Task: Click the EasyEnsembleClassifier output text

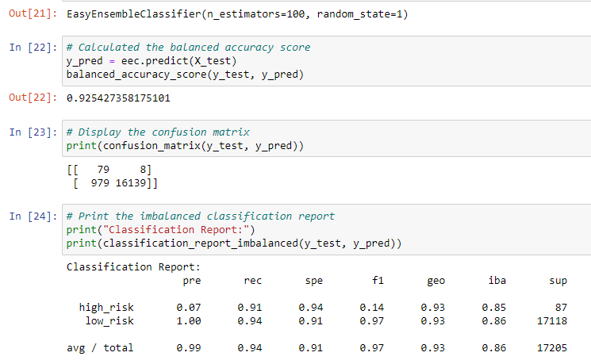Action: [237, 14]
